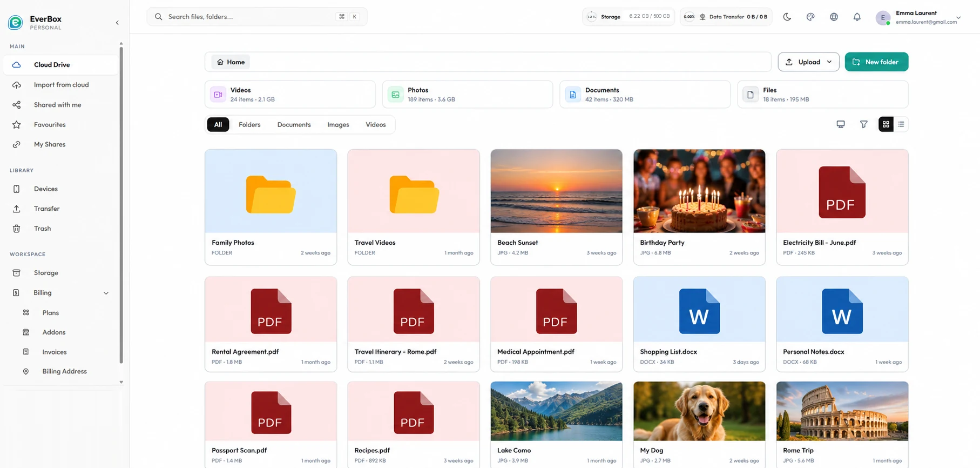
Task: Open Family Photos folder
Action: [x=271, y=207]
